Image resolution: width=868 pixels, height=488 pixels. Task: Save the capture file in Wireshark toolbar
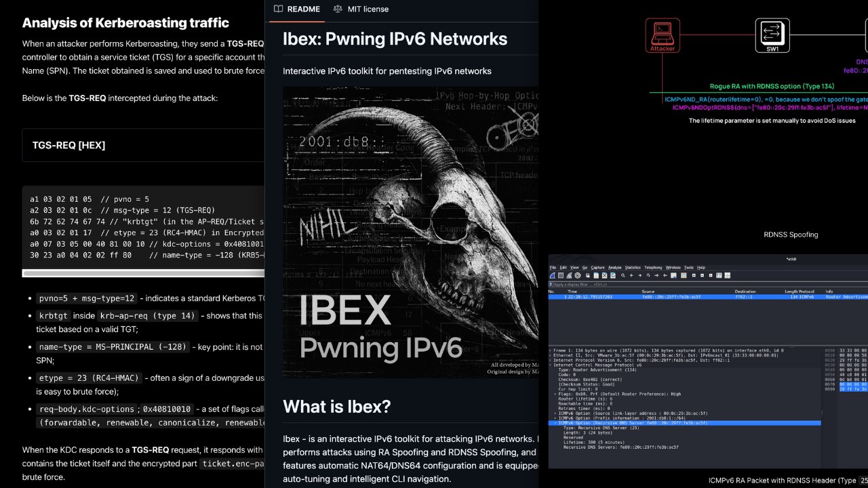[x=596, y=275]
